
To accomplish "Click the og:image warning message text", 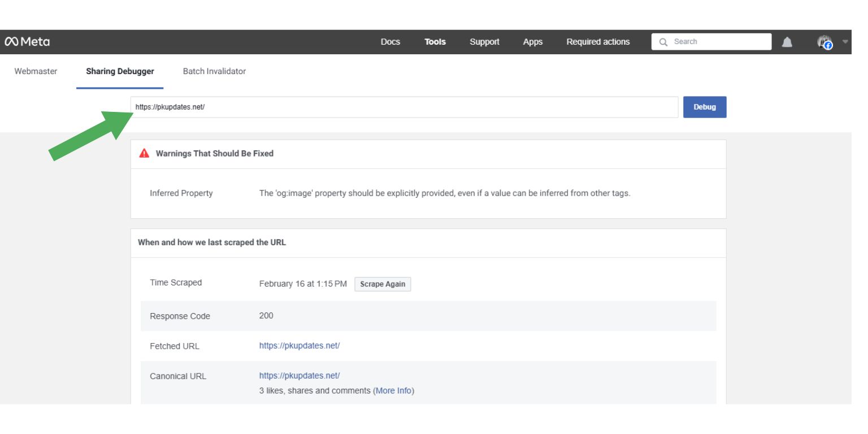I will click(x=445, y=193).
